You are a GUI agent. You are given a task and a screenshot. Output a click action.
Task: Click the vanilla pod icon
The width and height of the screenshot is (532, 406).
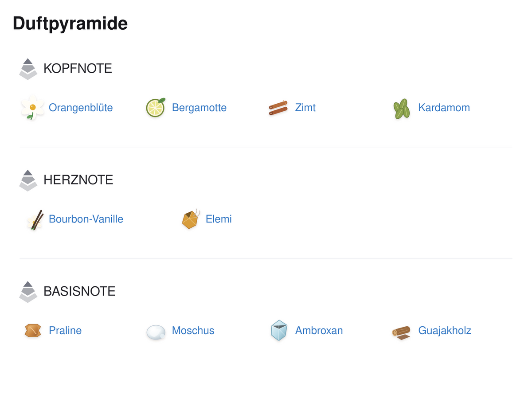pos(35,220)
